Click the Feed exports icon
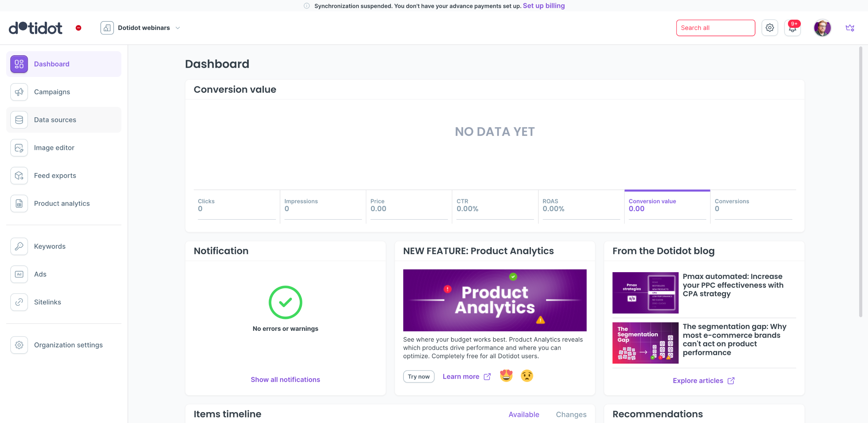Viewport: 868px width, 423px height. pyautogui.click(x=19, y=176)
